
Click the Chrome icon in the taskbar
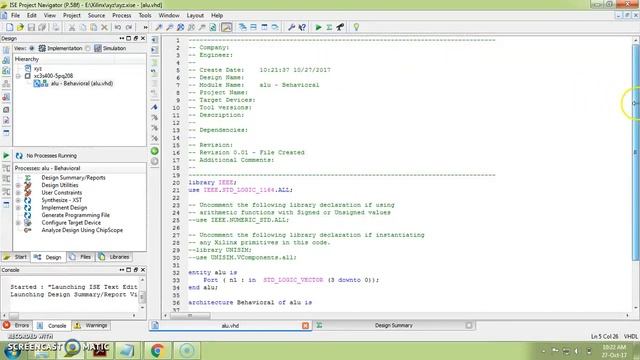coord(158,351)
